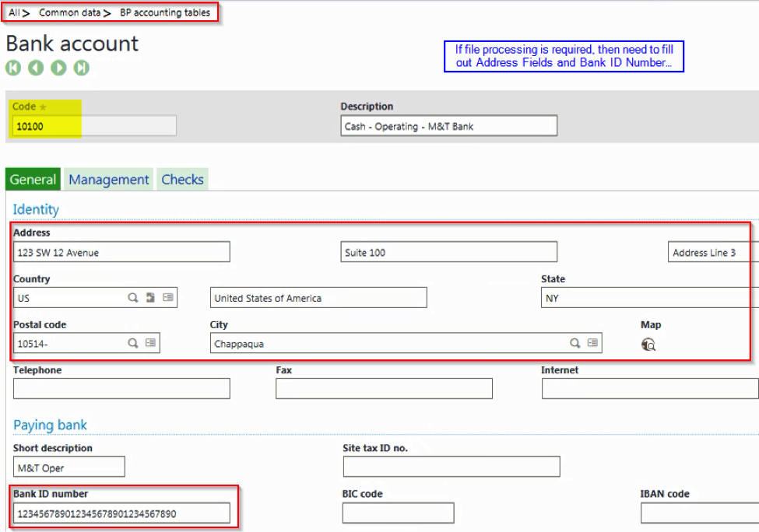759x532 pixels.
Task: Open the Map globe icon
Action: coord(648,343)
